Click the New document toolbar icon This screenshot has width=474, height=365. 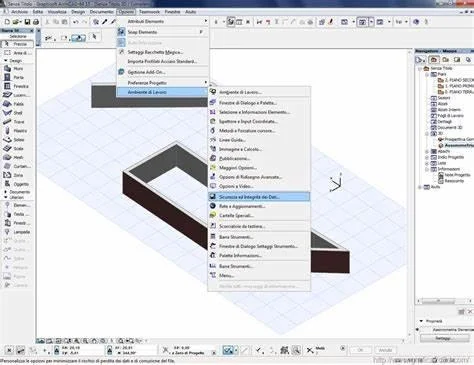coord(7,22)
